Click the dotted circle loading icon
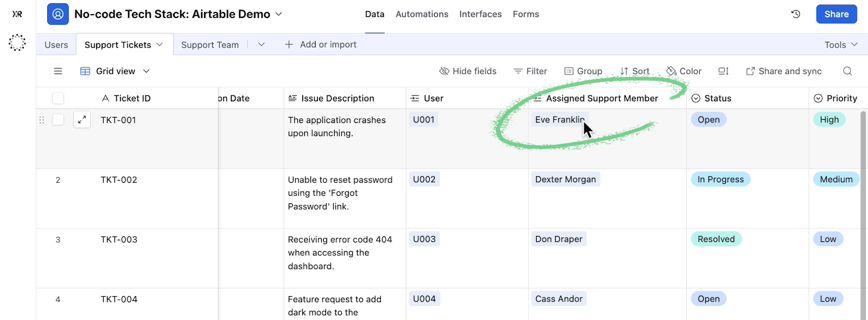Screen dimensions: 868x320 coord(17,42)
